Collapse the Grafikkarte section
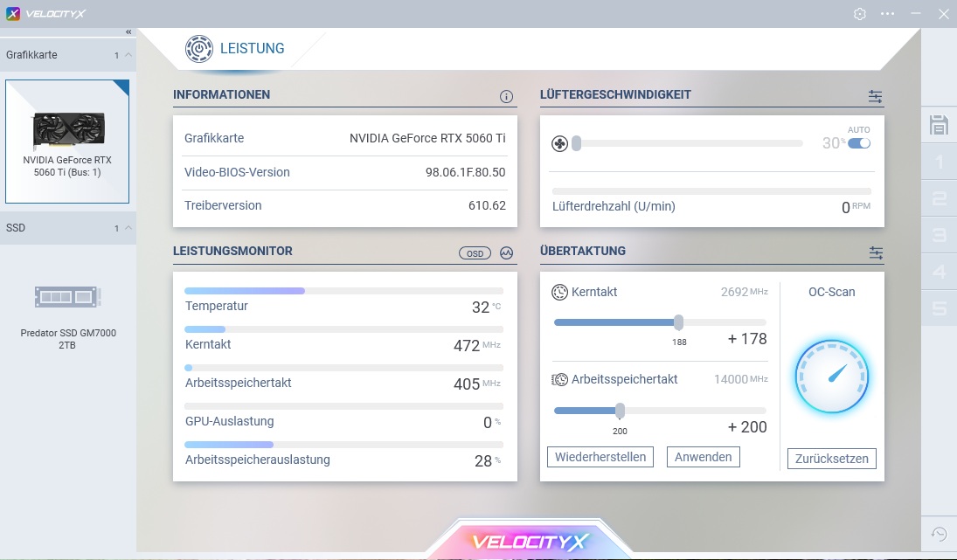The image size is (957, 560). (x=128, y=55)
